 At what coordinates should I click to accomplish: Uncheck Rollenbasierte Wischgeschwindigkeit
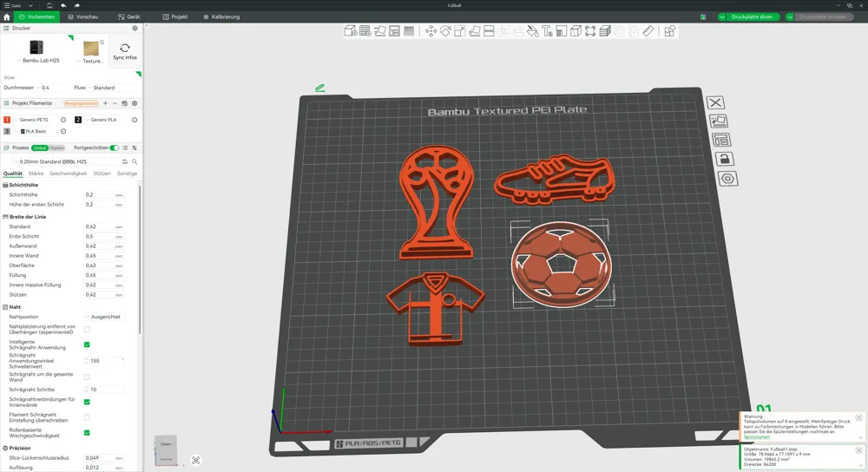pos(87,433)
